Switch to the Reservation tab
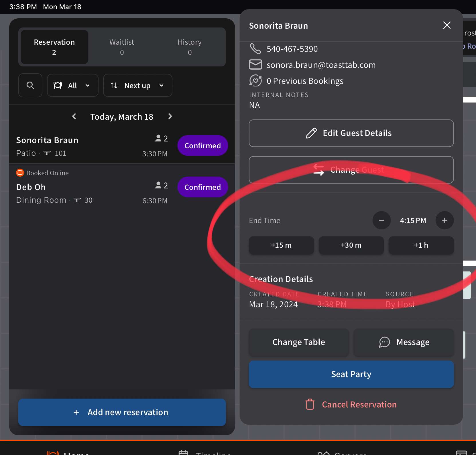Image resolution: width=476 pixels, height=455 pixels. [54, 47]
